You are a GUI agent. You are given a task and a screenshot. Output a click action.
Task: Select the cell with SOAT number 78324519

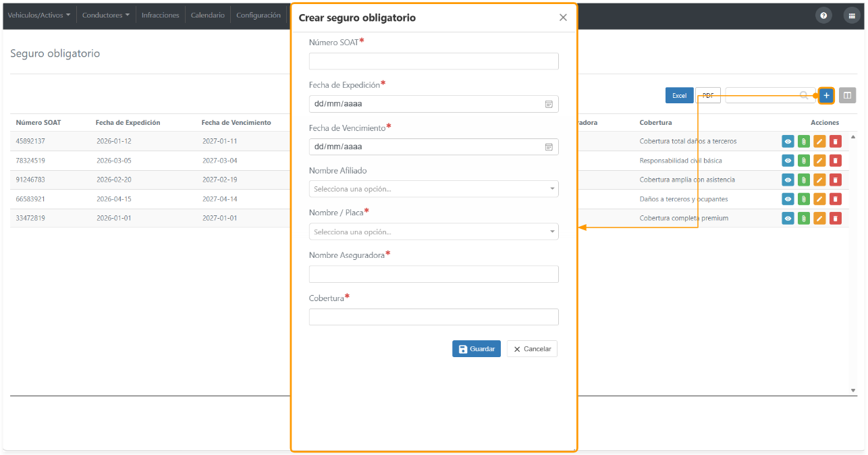click(30, 161)
